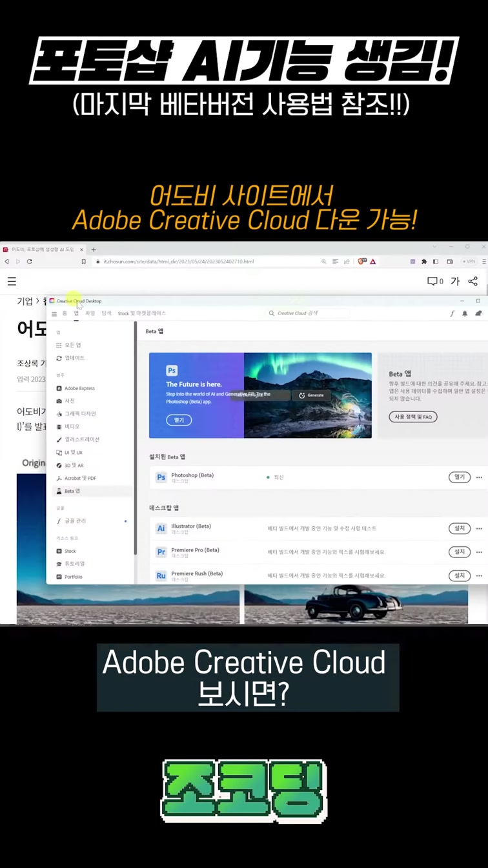Screen dimensions: 488x868
Task: Click the browser reload button
Action: click(29, 262)
